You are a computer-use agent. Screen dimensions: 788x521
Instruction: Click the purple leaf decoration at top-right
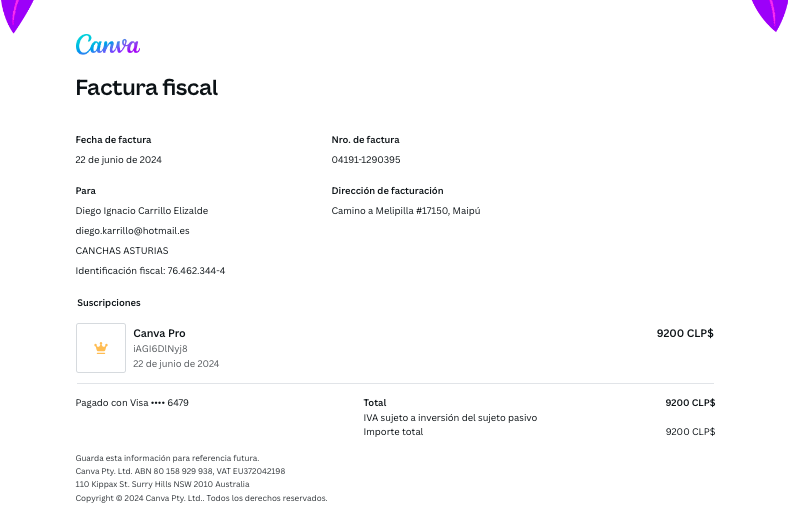771,13
